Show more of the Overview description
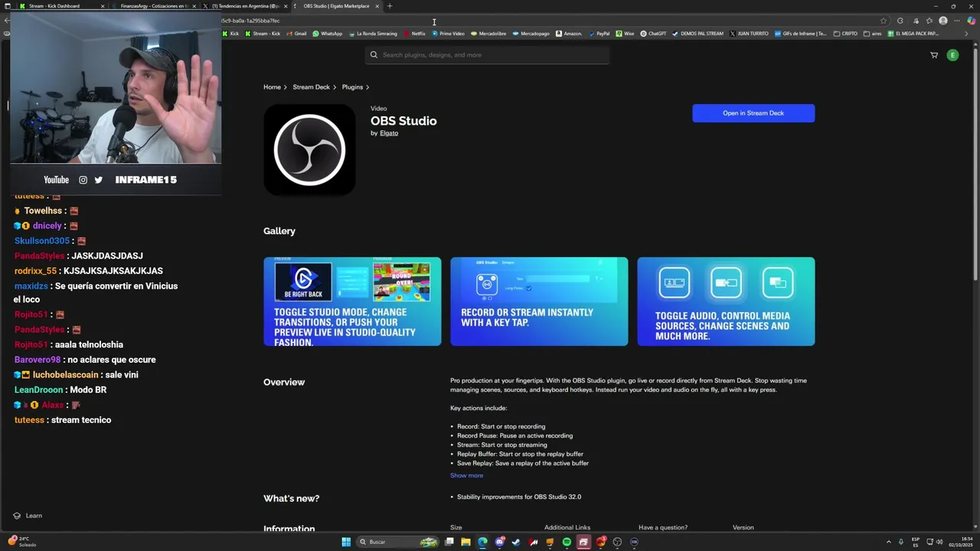This screenshot has width=980, height=551. click(466, 476)
